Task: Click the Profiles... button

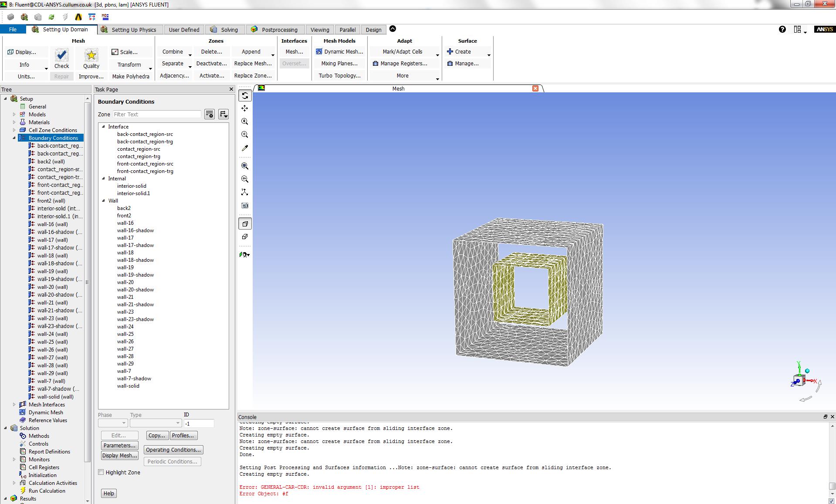Action: point(183,436)
